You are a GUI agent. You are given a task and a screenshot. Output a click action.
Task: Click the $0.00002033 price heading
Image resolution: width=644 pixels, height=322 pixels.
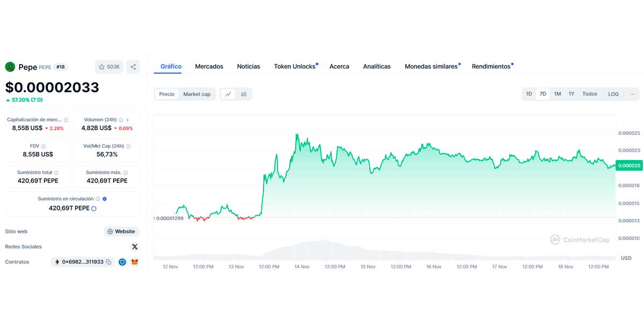coord(52,87)
